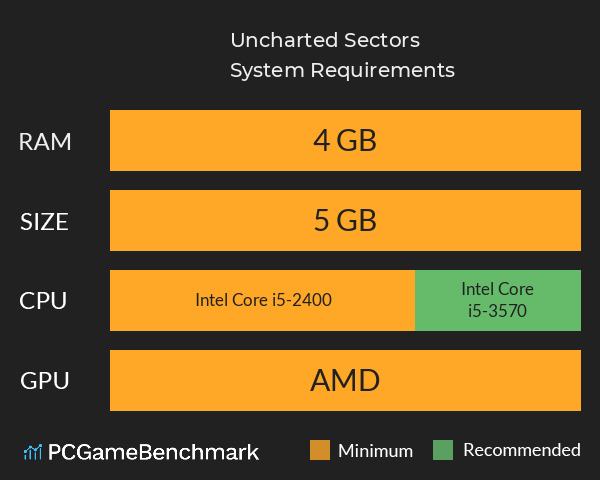Select the Recommended legend label
This screenshot has height=480, width=600.
[521, 450]
